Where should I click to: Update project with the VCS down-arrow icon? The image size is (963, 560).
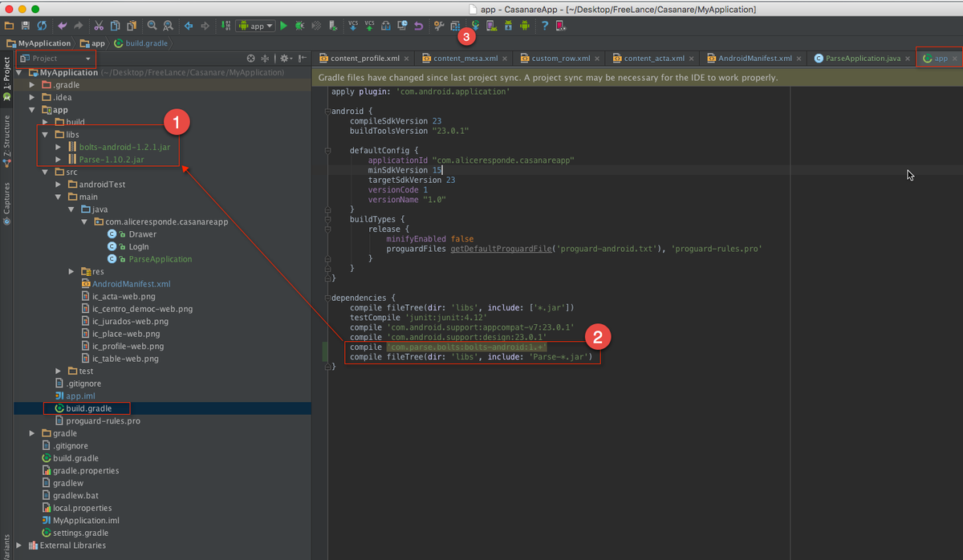353,26
